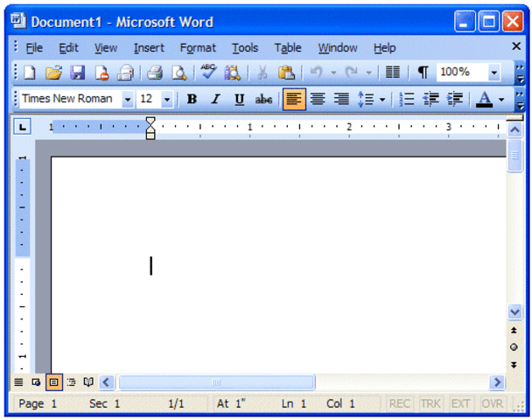Screen dimensions: 532x420
Task: Jump to next page double arrow
Action: point(514,365)
